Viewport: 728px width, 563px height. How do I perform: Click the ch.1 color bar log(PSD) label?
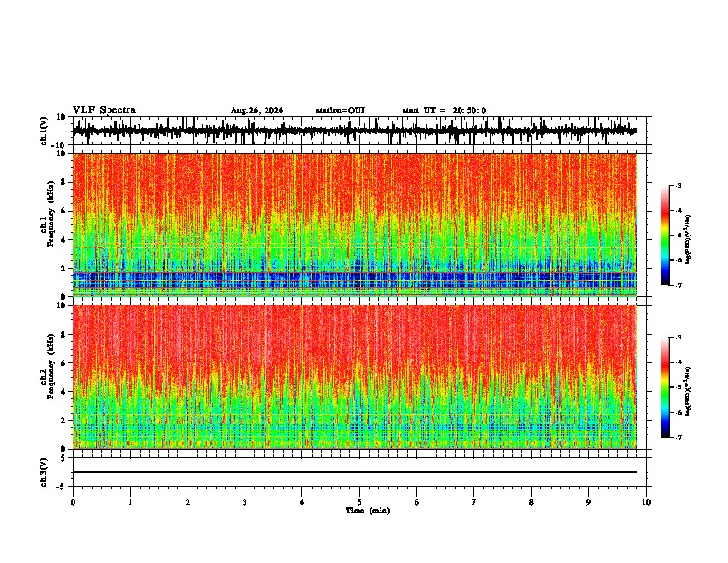[x=688, y=240]
